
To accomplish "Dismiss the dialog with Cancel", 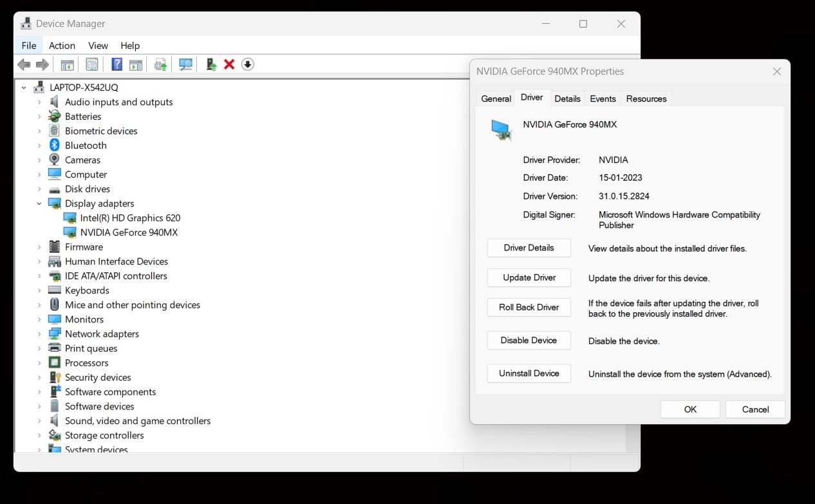I will point(755,409).
